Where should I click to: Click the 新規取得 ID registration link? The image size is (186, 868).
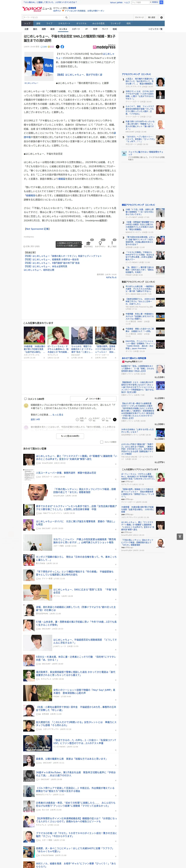(72, 8)
